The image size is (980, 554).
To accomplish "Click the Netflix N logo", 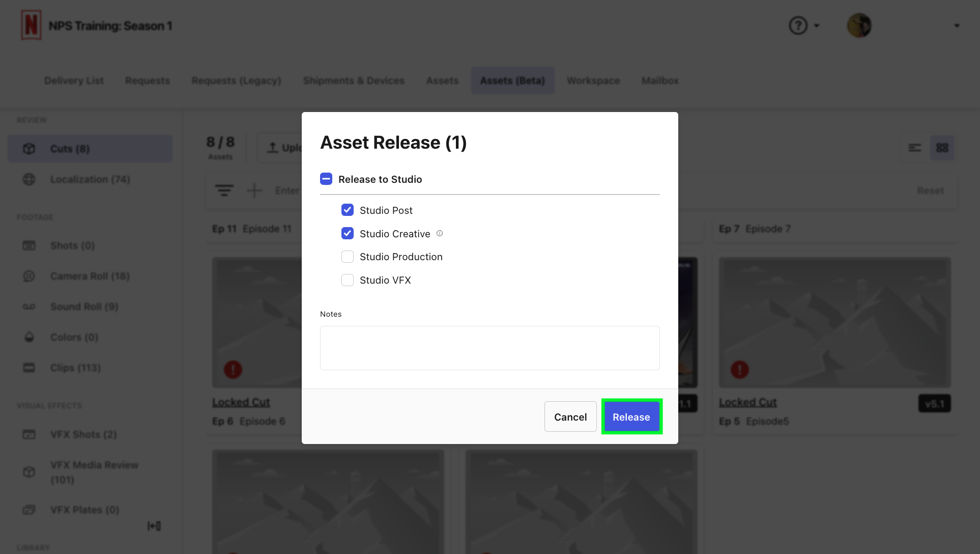I will [31, 25].
